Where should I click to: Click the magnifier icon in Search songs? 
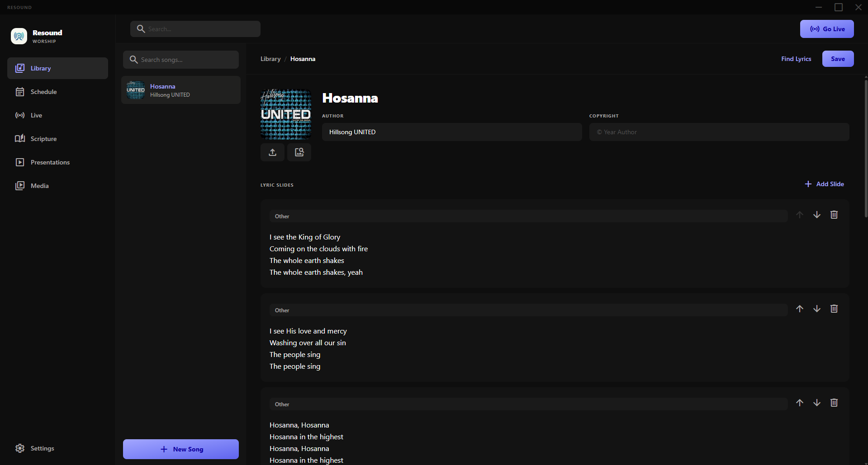tap(133, 60)
